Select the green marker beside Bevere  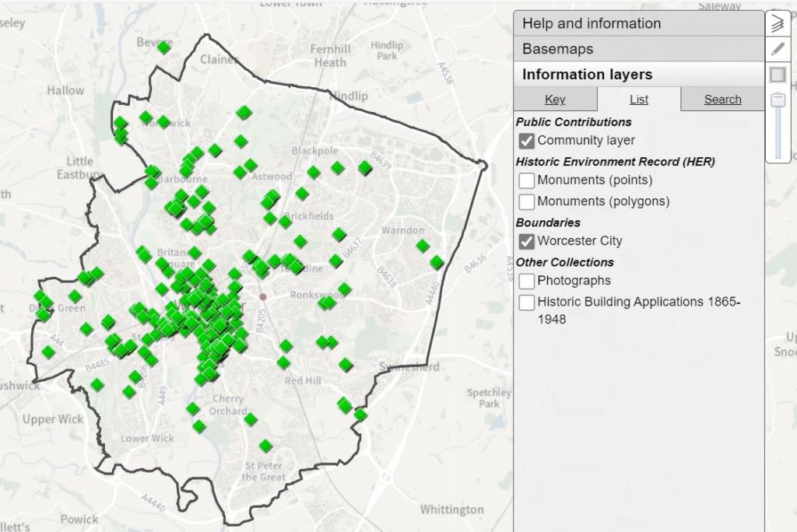point(163,47)
